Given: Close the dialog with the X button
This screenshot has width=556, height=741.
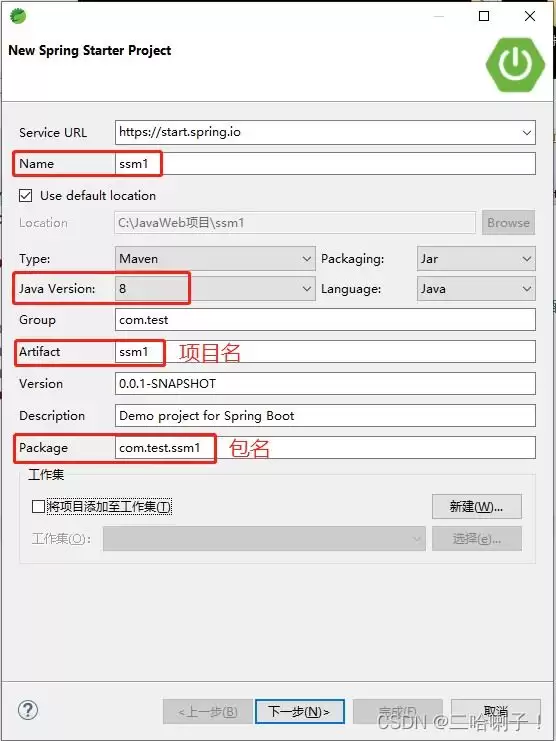Looking at the screenshot, I should [530, 16].
